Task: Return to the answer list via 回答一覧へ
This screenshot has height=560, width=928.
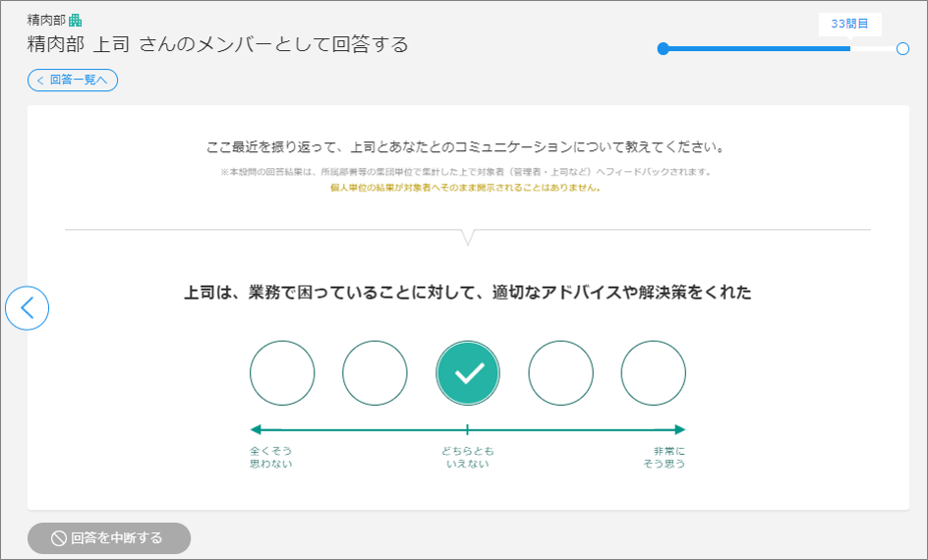Action: [x=73, y=80]
